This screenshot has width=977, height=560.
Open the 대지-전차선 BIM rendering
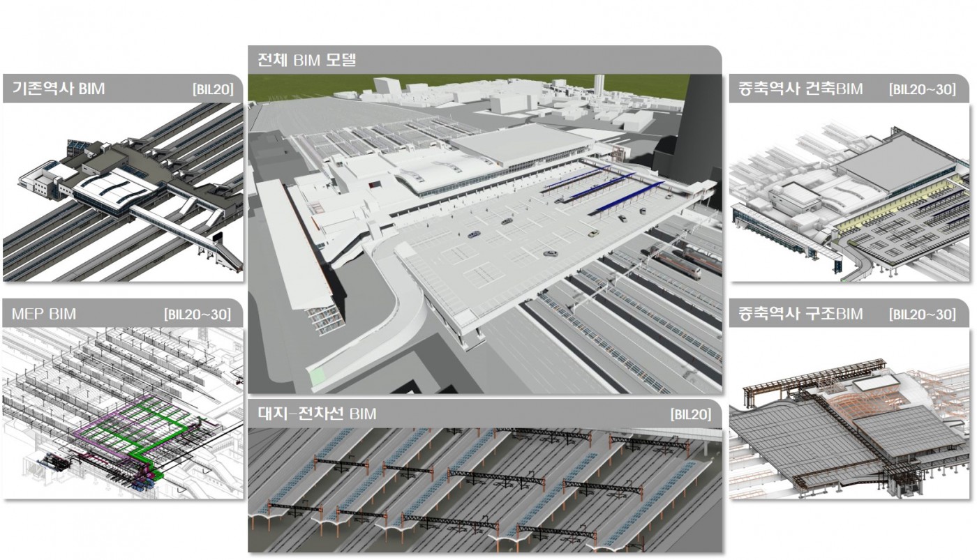[485, 490]
